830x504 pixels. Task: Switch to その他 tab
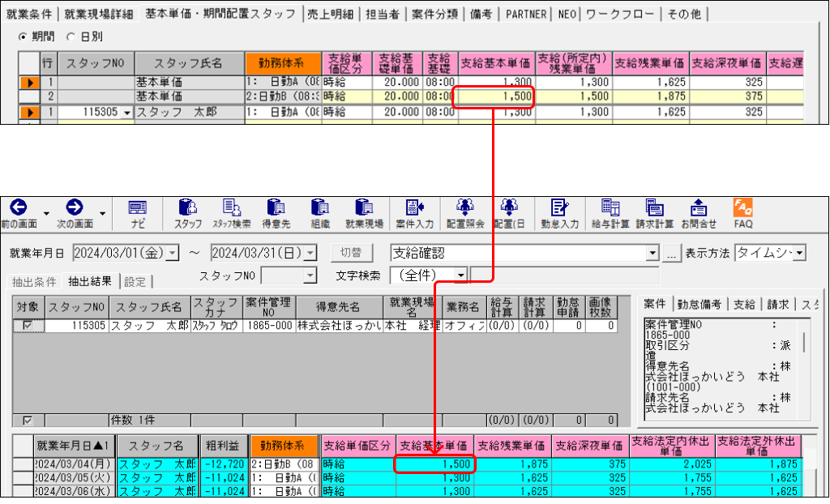(684, 15)
